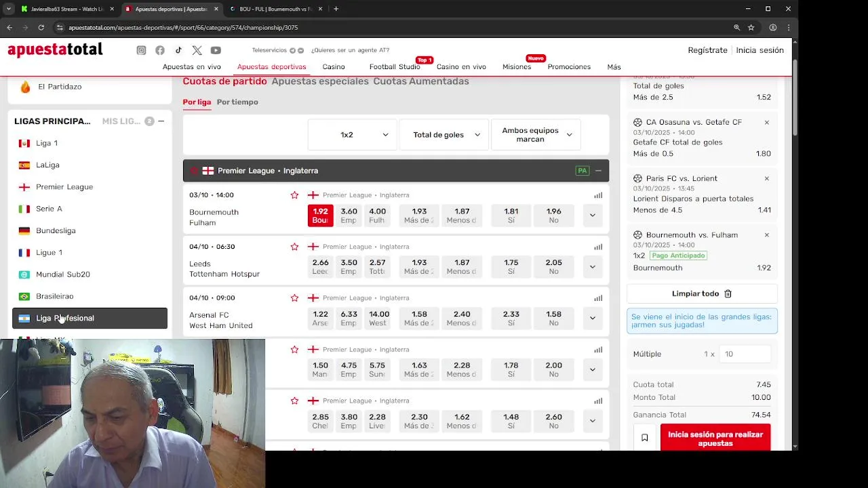This screenshot has height=488, width=868.
Task: Open the Total de goles dropdown
Action: 443,135
